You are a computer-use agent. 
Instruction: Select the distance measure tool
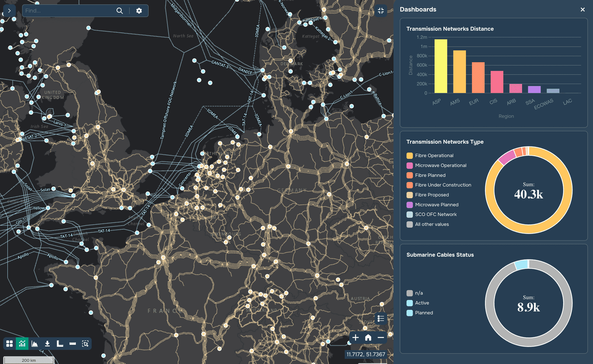click(73, 343)
